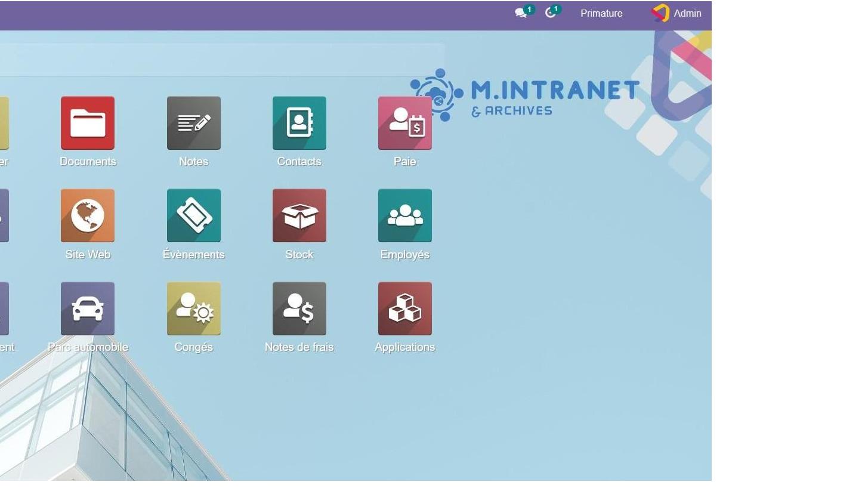The width and height of the screenshot is (868, 500).
Task: Open the Employés app
Action: click(x=404, y=215)
